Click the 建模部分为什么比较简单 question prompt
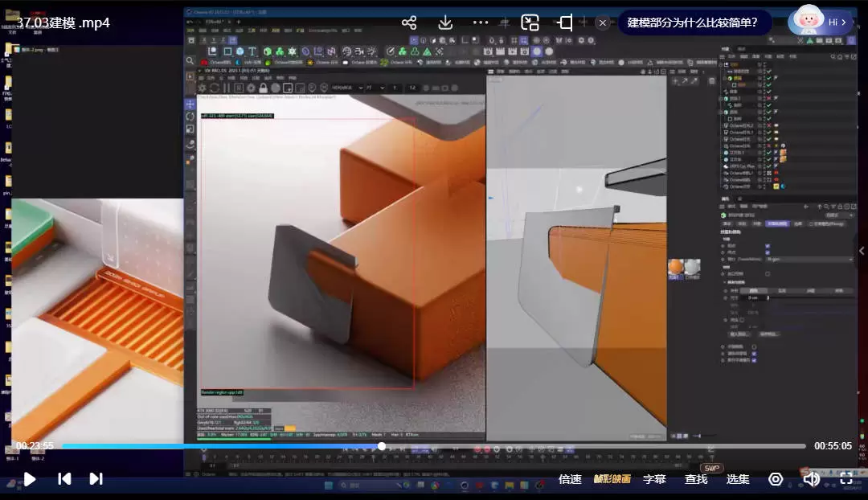The width and height of the screenshot is (868, 500). tap(698, 23)
